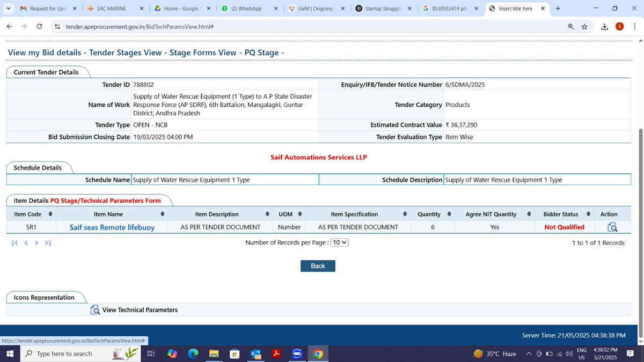Sort table by Item Code

[50, 214]
